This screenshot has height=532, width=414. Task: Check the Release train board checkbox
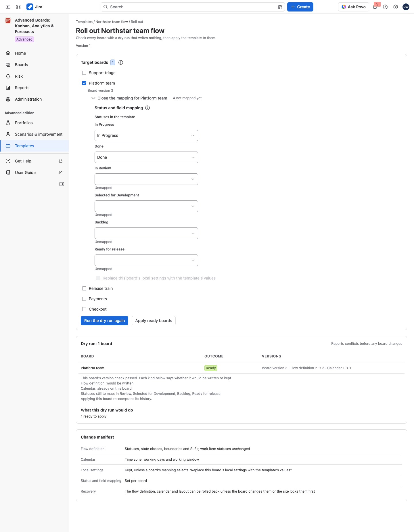tap(84, 288)
